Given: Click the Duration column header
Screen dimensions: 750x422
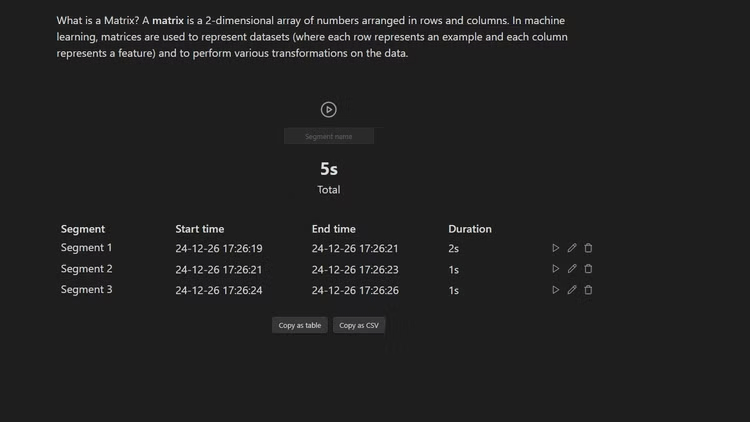Looking at the screenshot, I should click(470, 229).
